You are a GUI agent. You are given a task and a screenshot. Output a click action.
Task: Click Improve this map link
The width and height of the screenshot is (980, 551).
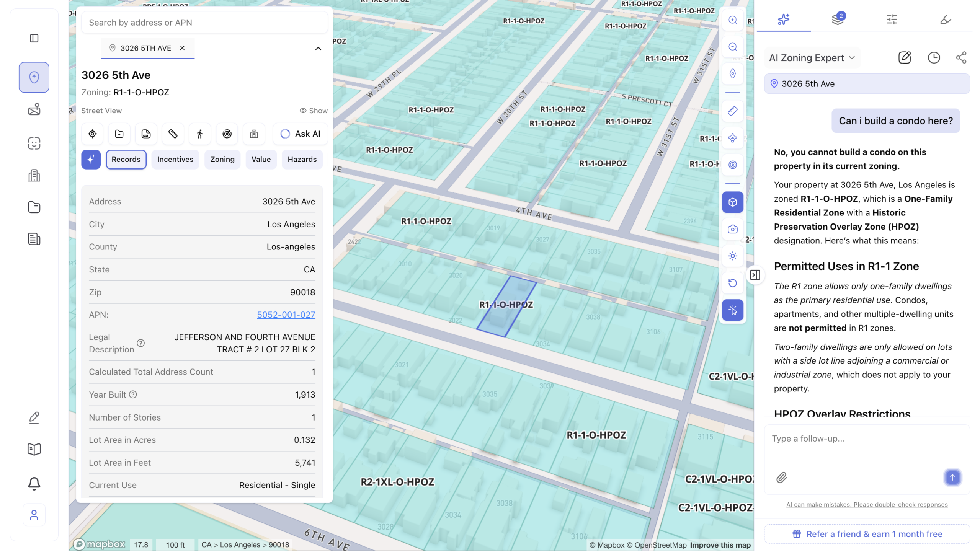tap(720, 545)
